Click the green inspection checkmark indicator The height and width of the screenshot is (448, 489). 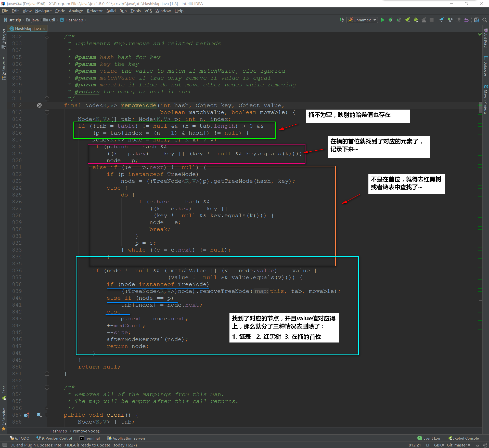(480, 34)
